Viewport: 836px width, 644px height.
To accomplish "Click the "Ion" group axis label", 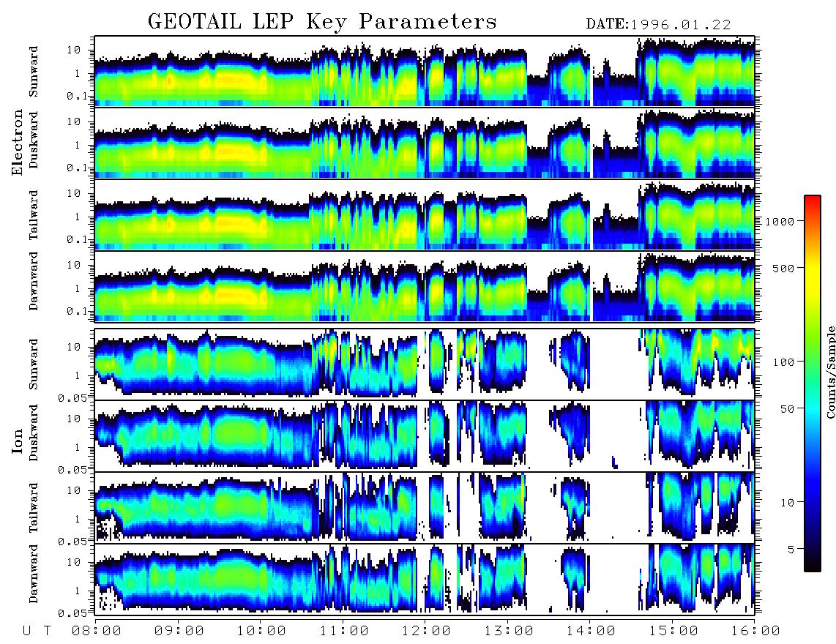I will [18, 441].
